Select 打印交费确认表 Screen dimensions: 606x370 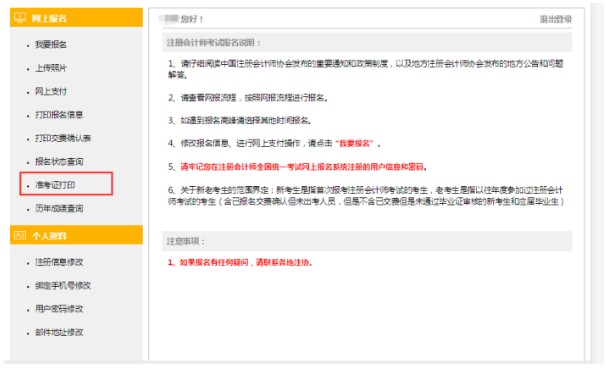tap(63, 138)
